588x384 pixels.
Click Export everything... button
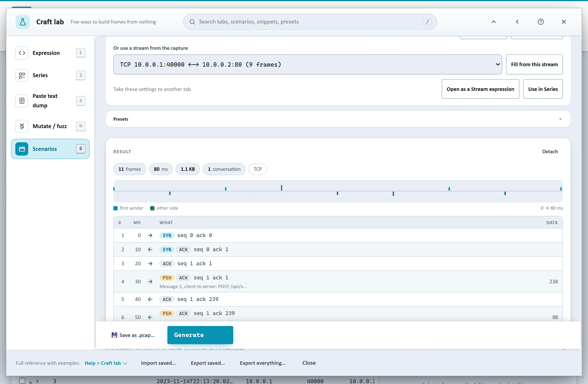[x=262, y=363]
